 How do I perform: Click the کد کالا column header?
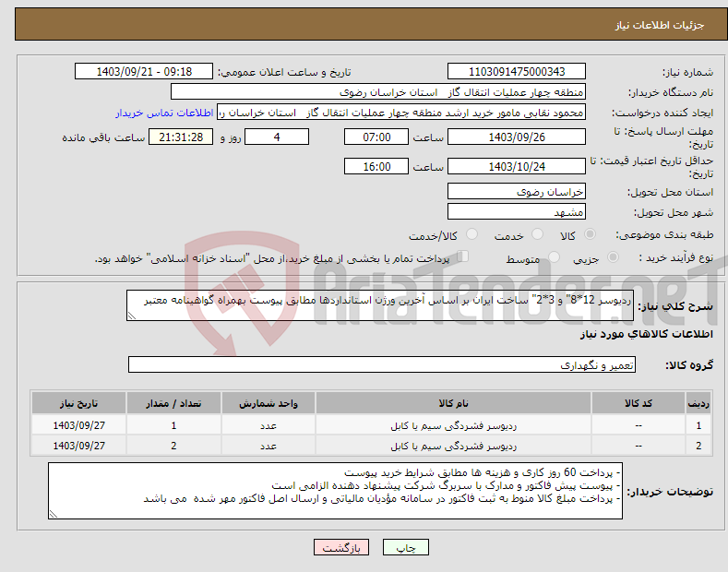pos(638,403)
